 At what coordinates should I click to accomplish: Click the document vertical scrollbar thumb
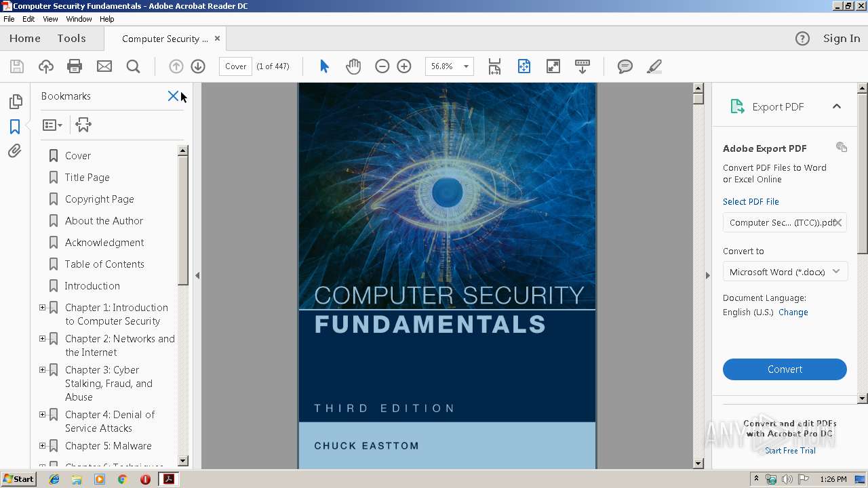[x=698, y=98]
